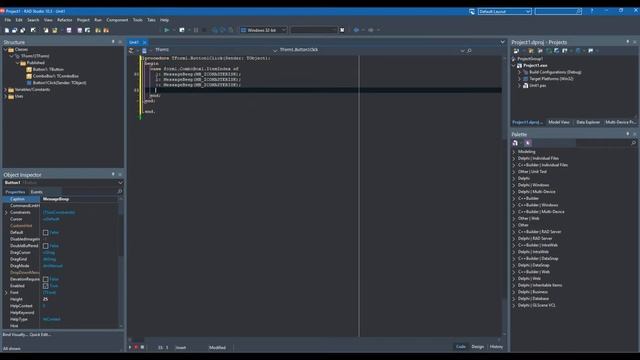The image size is (640, 360).
Task: Select ComboBox1: TComboBox in Structure
Action: click(x=56, y=76)
